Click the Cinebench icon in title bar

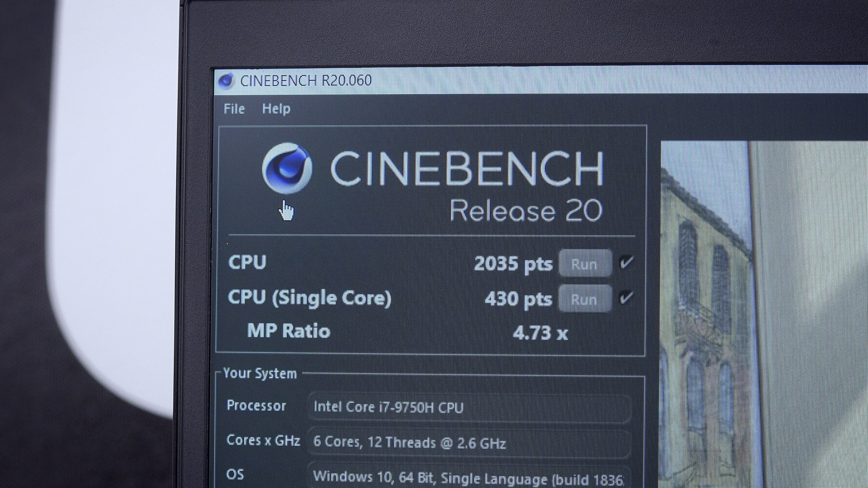pyautogui.click(x=226, y=81)
